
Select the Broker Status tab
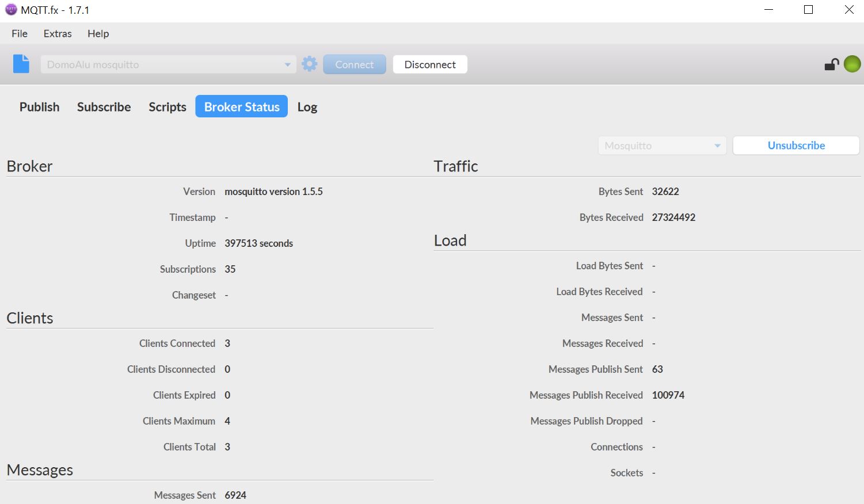click(242, 106)
